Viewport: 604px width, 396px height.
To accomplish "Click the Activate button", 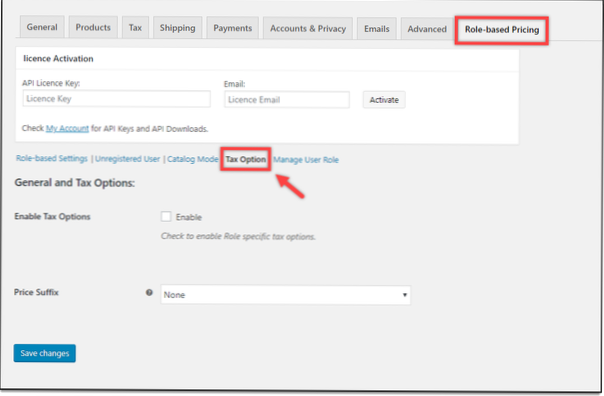I will 384,100.
